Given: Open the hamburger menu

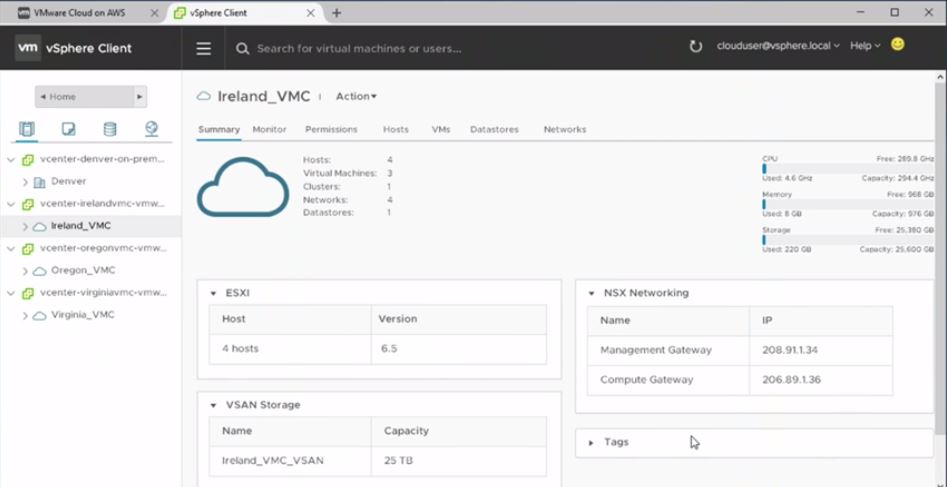Looking at the screenshot, I should [204, 48].
